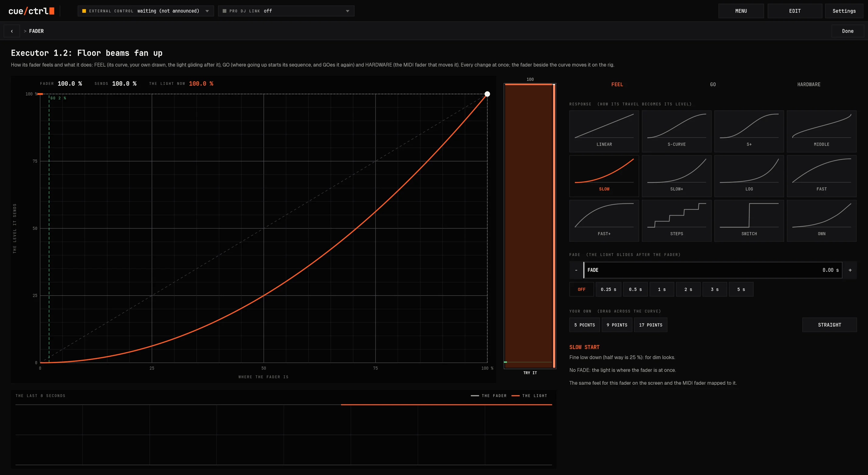Viewport: 868px width, 475px height.
Task: Switch to the HARDWARE tab
Action: [x=809, y=84]
